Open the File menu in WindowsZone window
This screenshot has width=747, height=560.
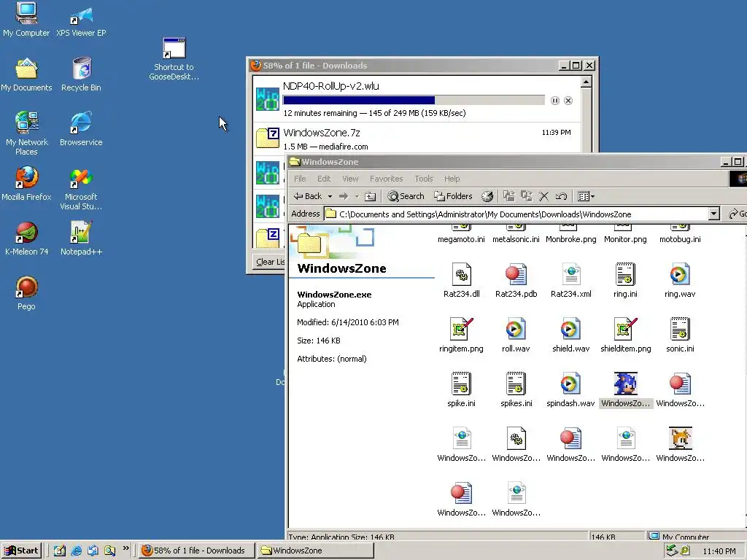point(300,179)
